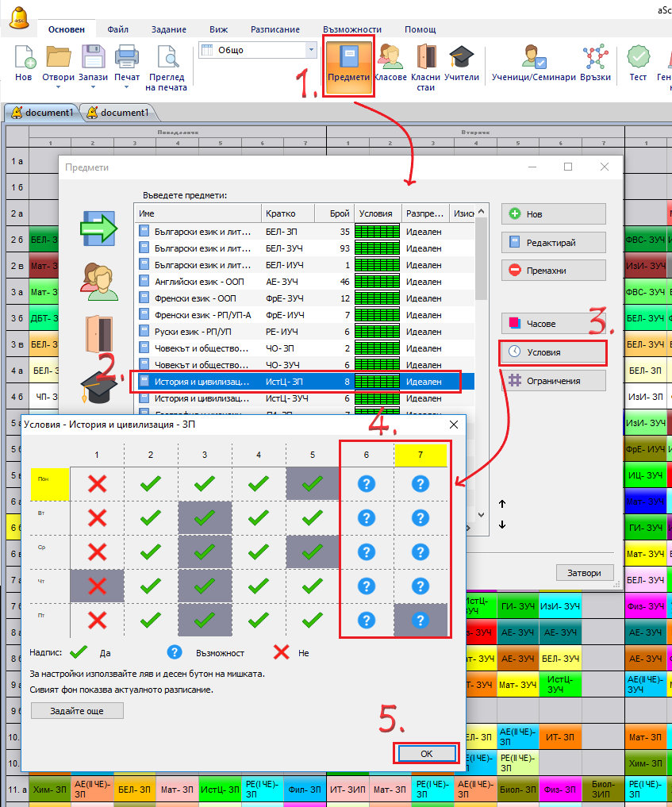Expand the Общо view dropdown
This screenshot has height=807, width=672.
[311, 50]
